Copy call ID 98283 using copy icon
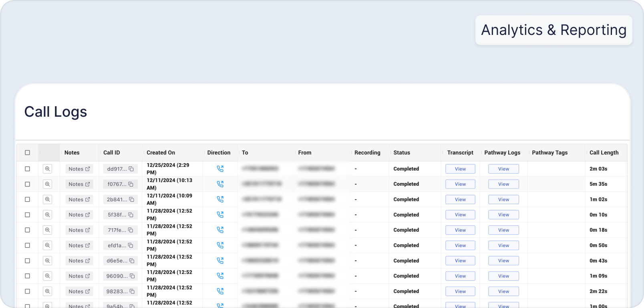 [x=132, y=292]
